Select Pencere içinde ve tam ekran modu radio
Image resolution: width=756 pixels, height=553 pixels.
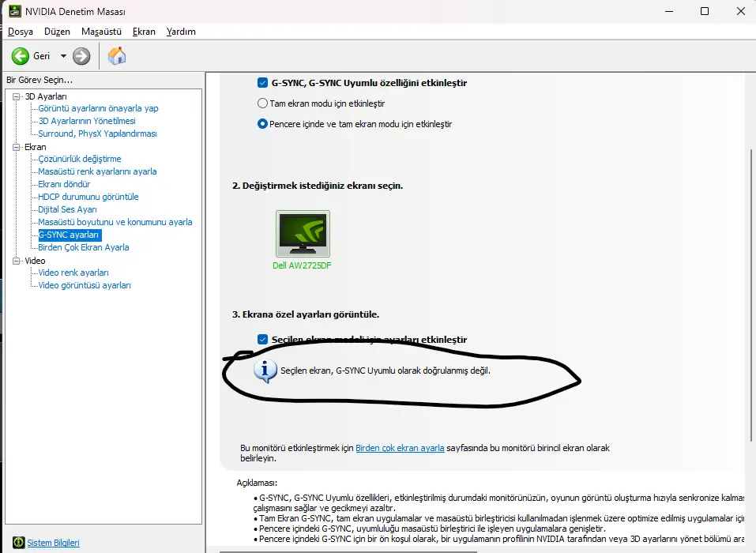point(262,124)
